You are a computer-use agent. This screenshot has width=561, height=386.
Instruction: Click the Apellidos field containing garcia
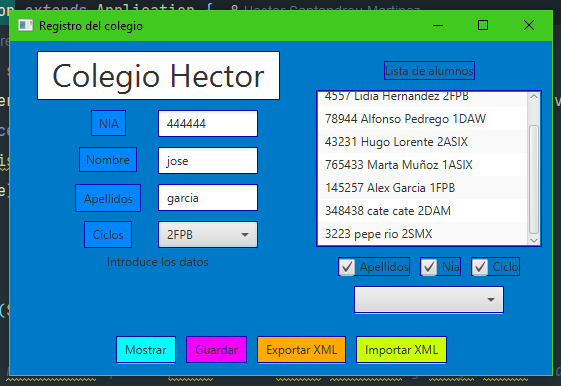point(208,198)
